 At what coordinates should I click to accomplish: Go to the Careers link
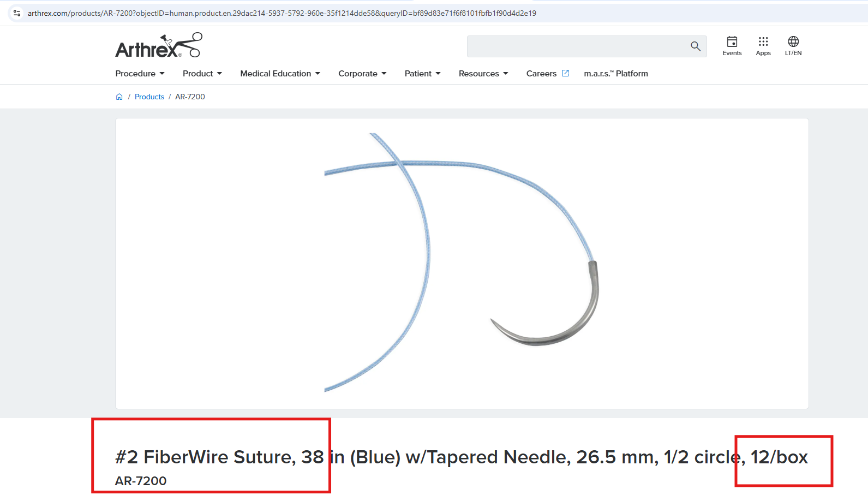[541, 74]
